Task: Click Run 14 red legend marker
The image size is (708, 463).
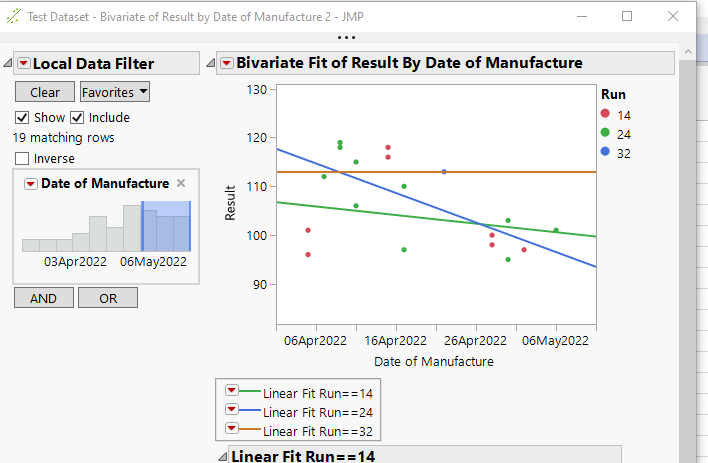Action: [605, 116]
